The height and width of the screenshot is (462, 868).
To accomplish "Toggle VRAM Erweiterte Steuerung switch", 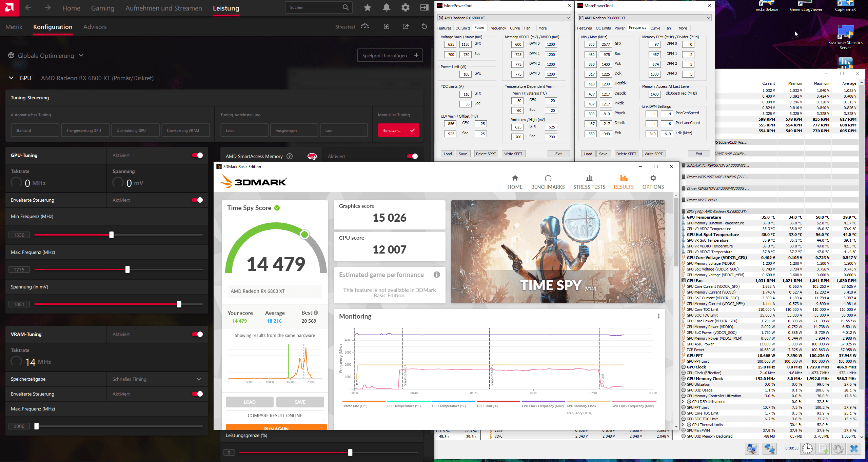I will (197, 394).
